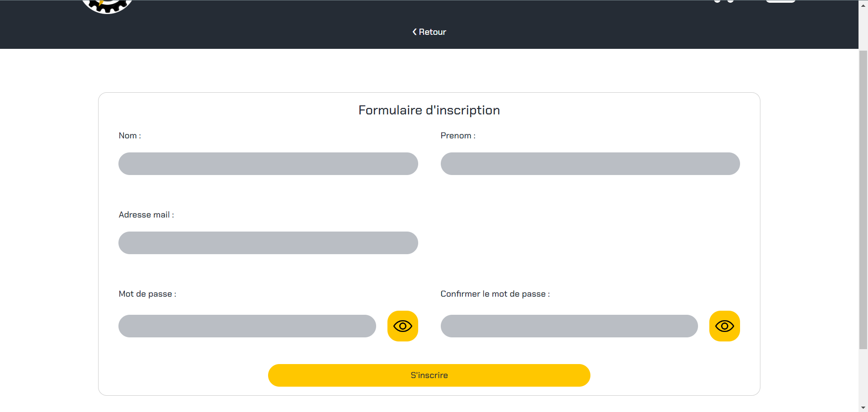Click the scrollbar up arrow

(x=863, y=5)
